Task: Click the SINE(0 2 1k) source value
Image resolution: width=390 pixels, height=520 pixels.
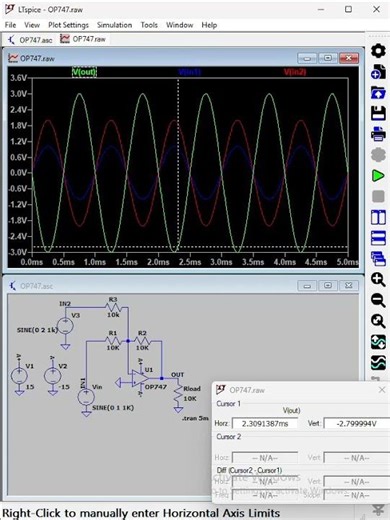Action: [x=37, y=330]
